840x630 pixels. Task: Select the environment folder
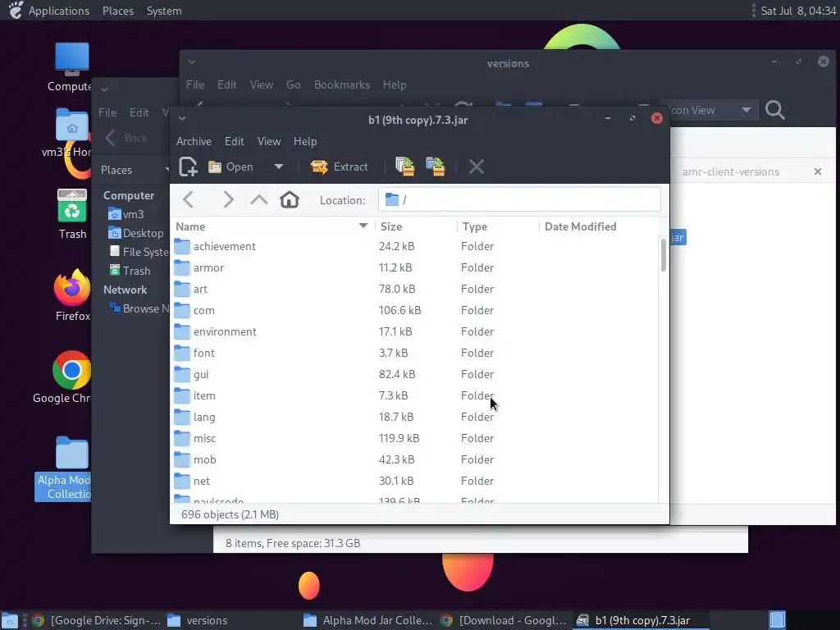tap(414, 331)
